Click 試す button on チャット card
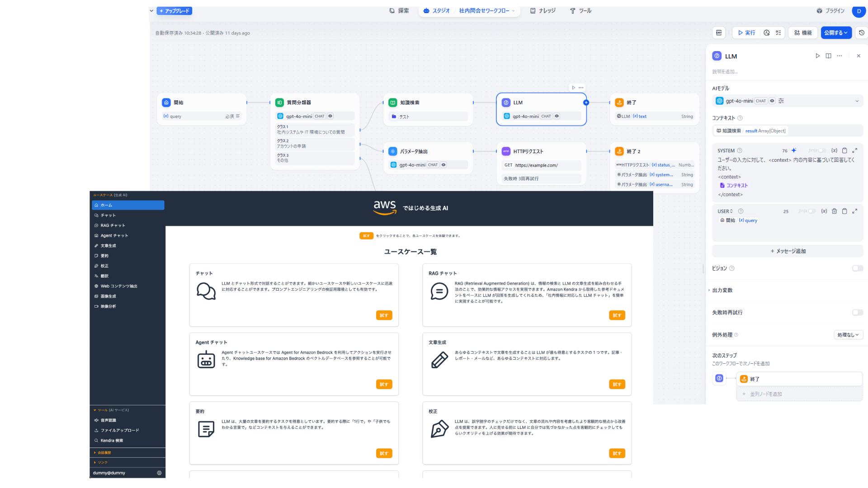Viewport: 868px width, 488px height. [384, 315]
